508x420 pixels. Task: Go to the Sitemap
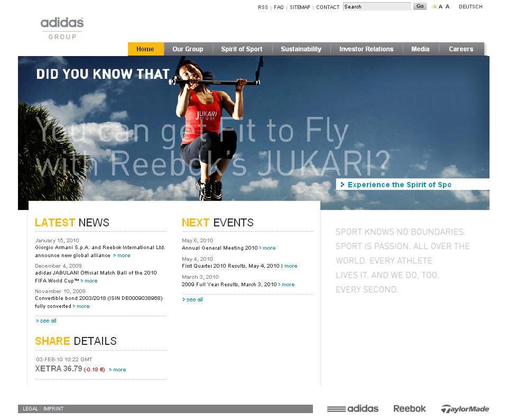pyautogui.click(x=300, y=7)
